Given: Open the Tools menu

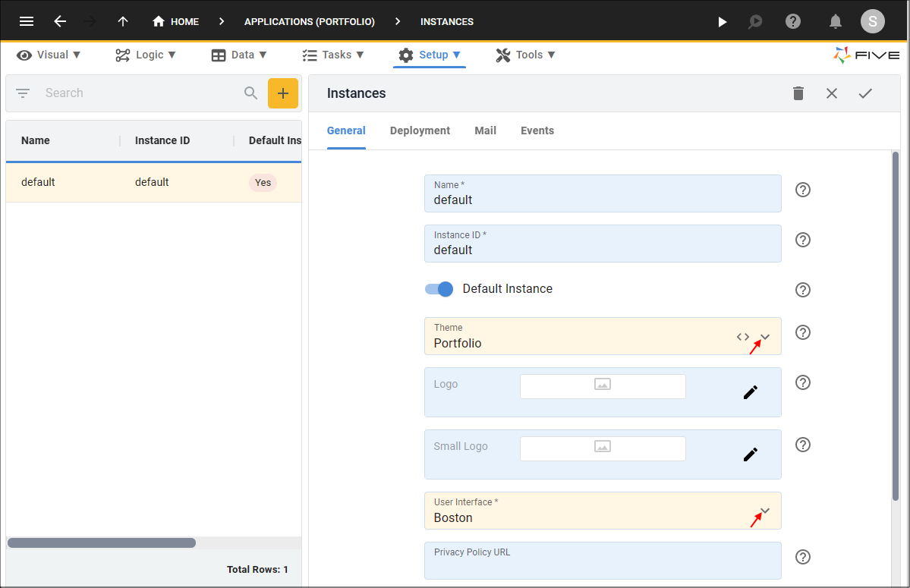Looking at the screenshot, I should 526,55.
